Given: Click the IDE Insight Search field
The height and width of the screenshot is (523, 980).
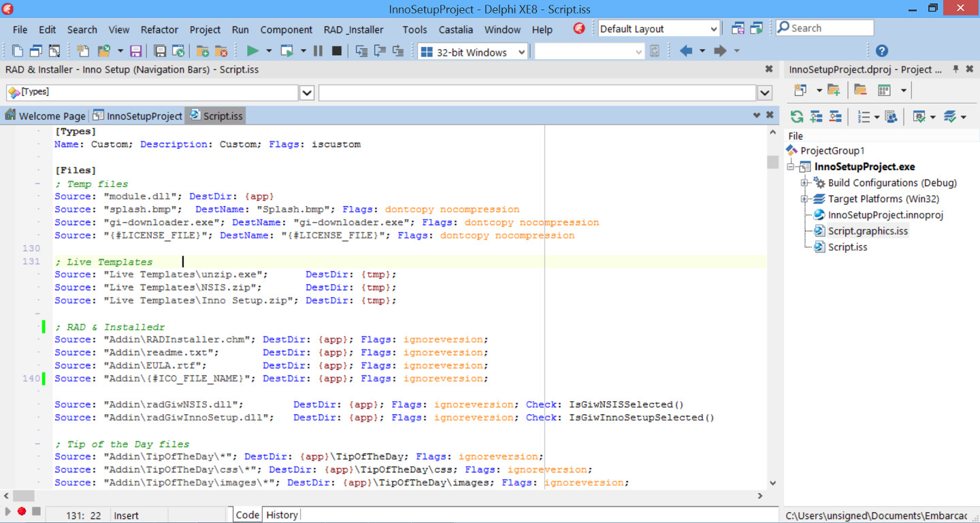Looking at the screenshot, I should (825, 28).
